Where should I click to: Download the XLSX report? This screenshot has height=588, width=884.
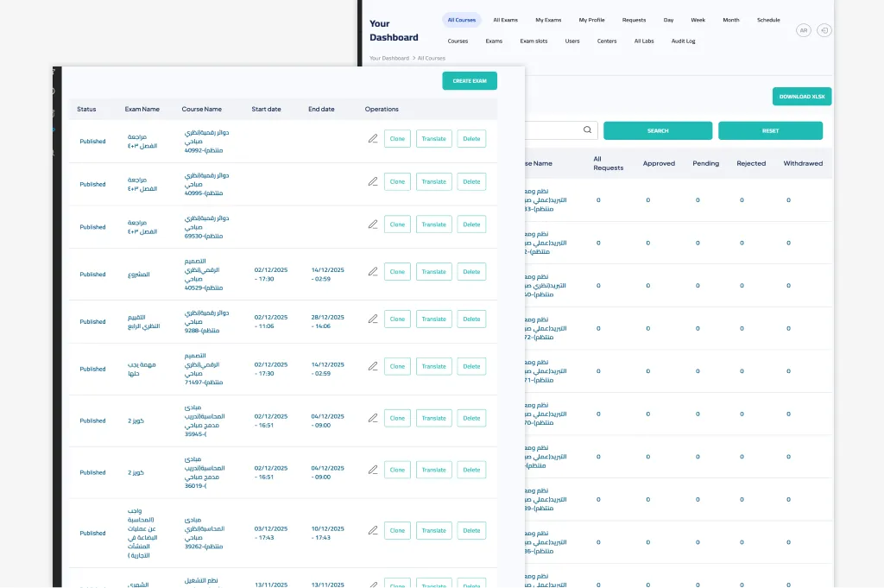pyautogui.click(x=801, y=97)
